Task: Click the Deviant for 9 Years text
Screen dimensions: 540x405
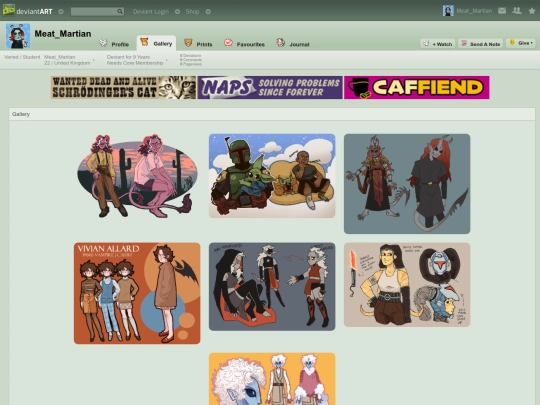Action: (128, 57)
